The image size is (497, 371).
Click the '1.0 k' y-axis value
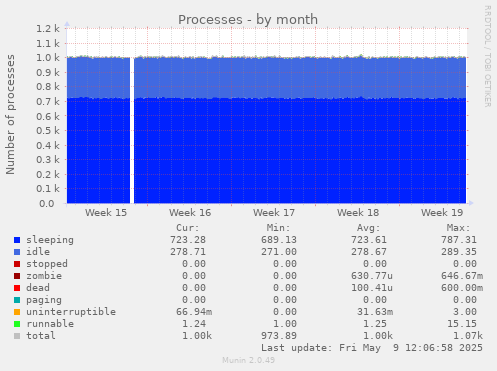48,58
